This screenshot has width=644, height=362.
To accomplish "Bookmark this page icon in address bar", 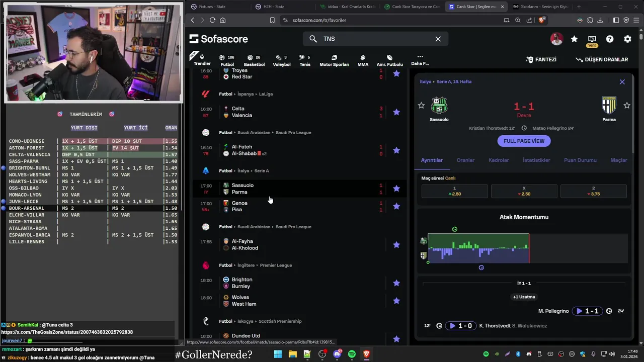I will click(272, 20).
